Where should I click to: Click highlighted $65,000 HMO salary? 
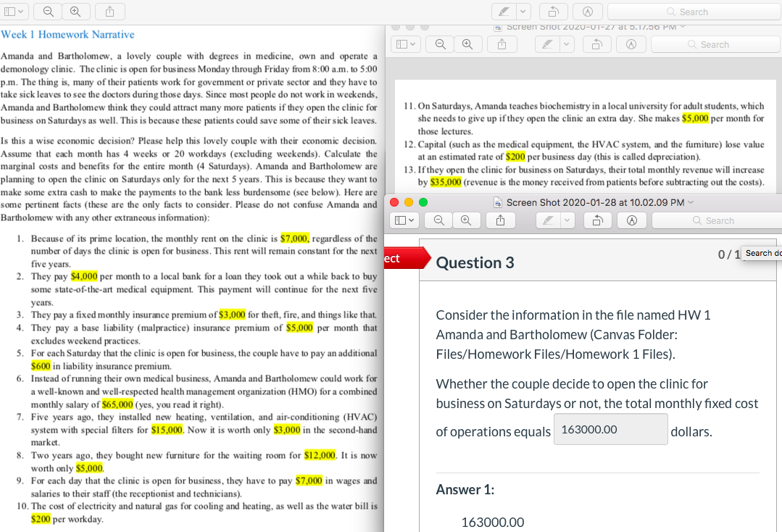click(117, 404)
